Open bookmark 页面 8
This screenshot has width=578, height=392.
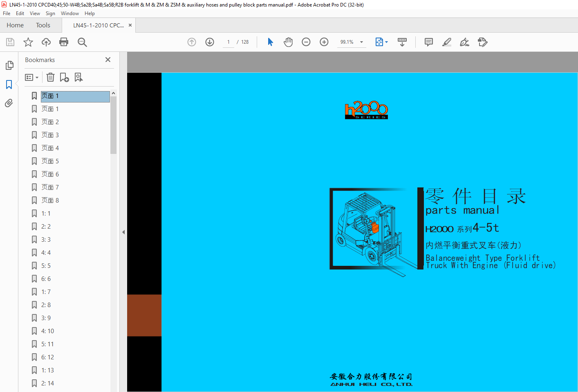pos(50,200)
